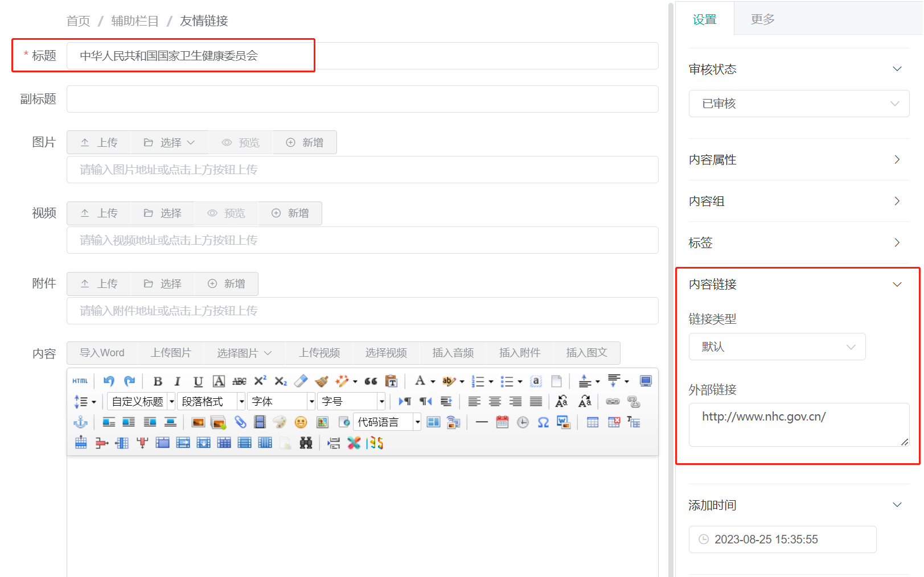Undo the last edit
The image size is (924, 577).
(109, 381)
